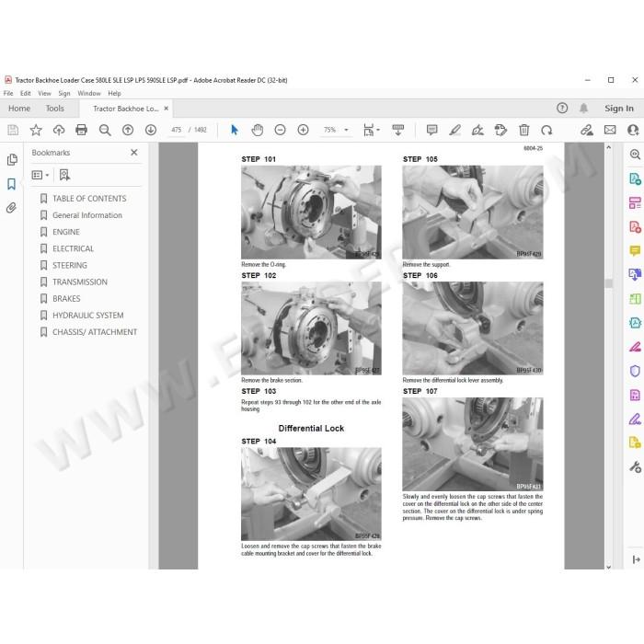Jump to HYDRAULIC SYSTEM bookmark
Screen dimensions: 644x644
88,316
